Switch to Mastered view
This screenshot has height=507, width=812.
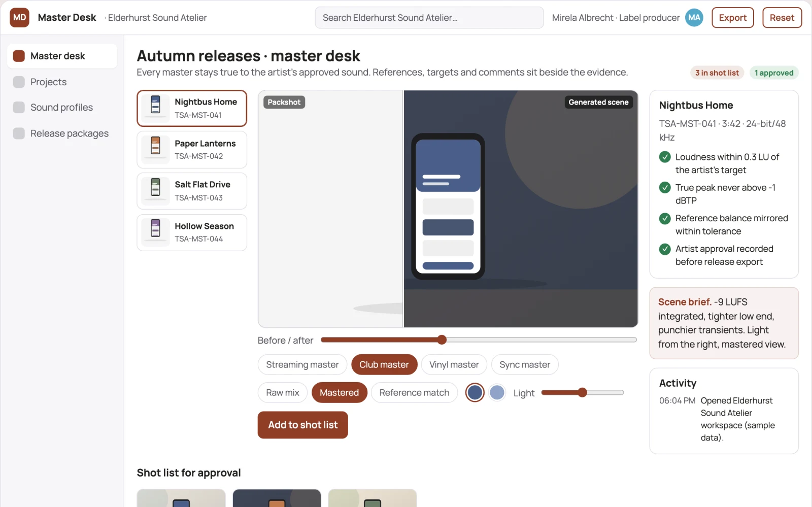[340, 392]
